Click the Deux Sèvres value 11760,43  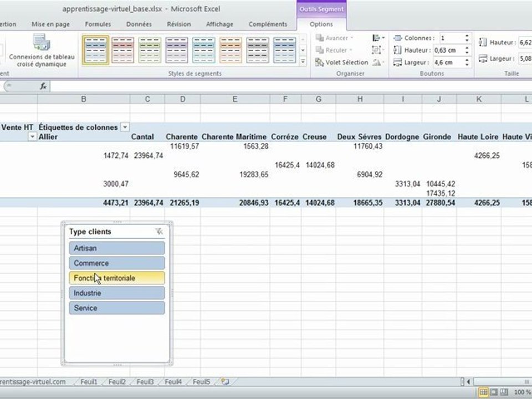tap(368, 146)
